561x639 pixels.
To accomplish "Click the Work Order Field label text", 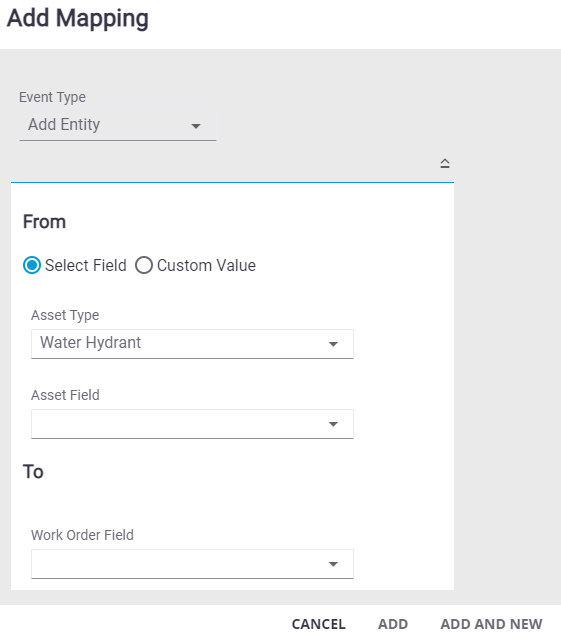I will tap(82, 535).
